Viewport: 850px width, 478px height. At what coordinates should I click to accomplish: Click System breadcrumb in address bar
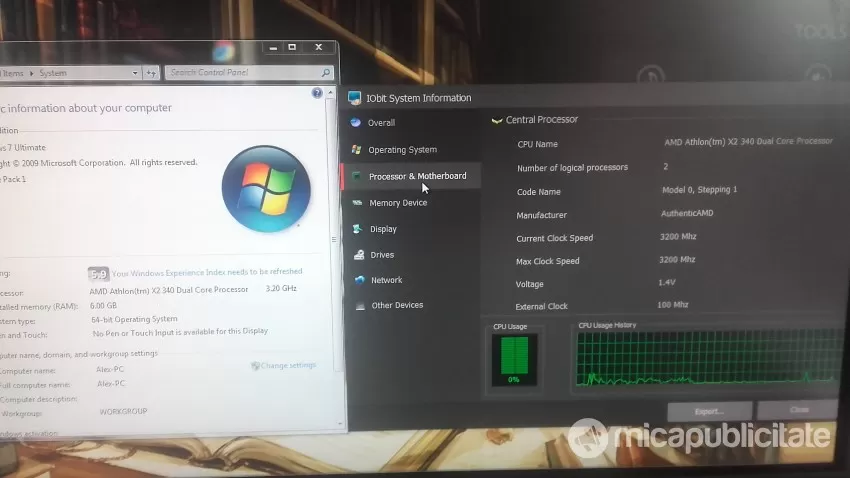click(53, 73)
